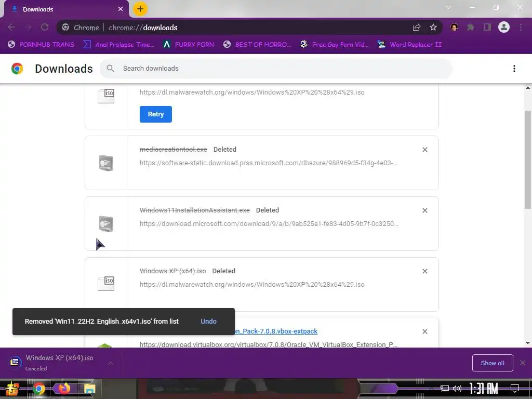The width and height of the screenshot is (532, 399).
Task: Open the notification center icon
Action: [x=515, y=389]
